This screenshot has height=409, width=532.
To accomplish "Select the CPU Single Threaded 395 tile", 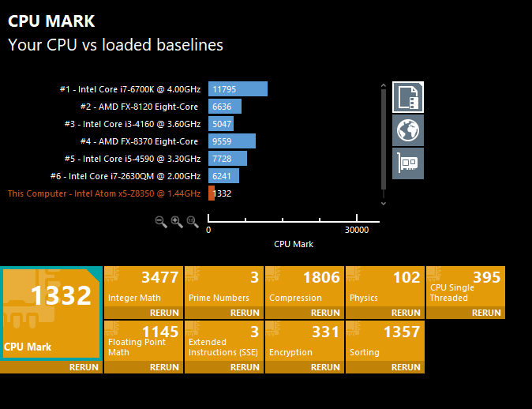I will click(x=466, y=287).
